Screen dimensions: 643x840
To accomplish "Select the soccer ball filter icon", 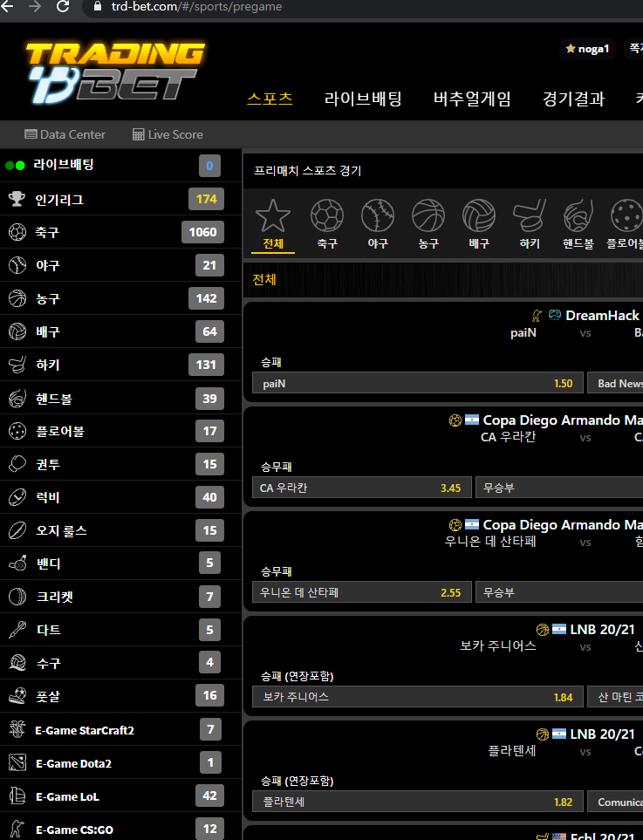I will 327,215.
